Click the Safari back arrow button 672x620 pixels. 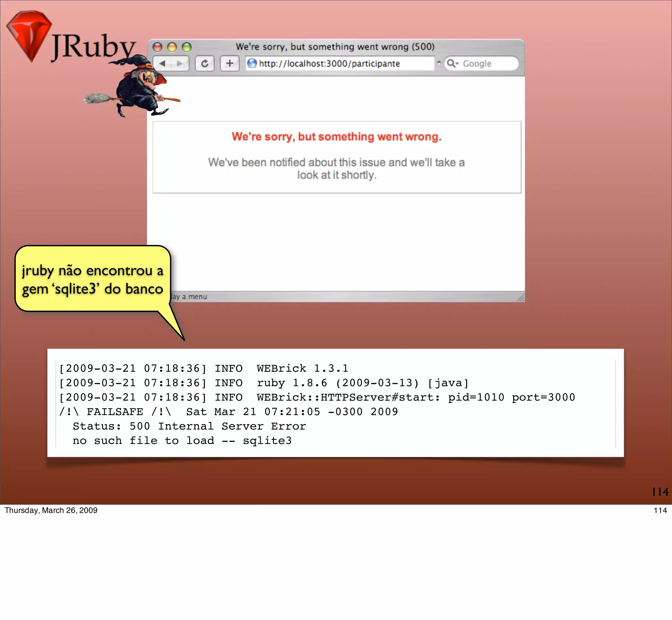click(x=162, y=63)
